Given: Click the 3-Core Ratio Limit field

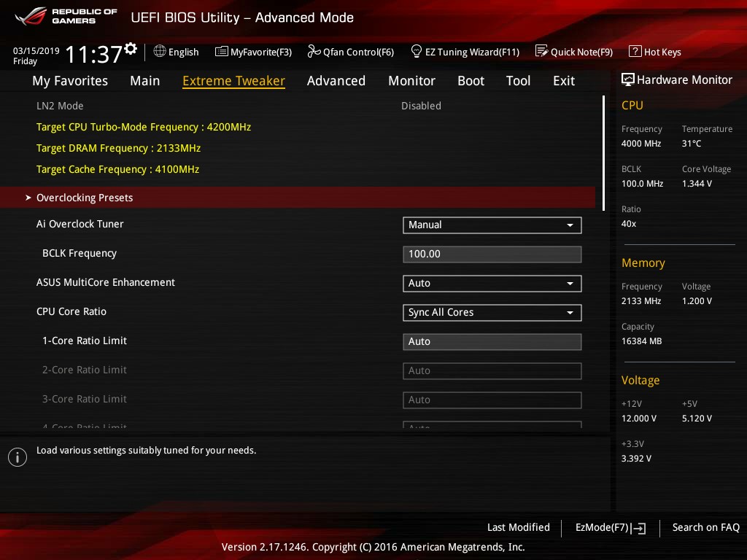Looking at the screenshot, I should [492, 400].
